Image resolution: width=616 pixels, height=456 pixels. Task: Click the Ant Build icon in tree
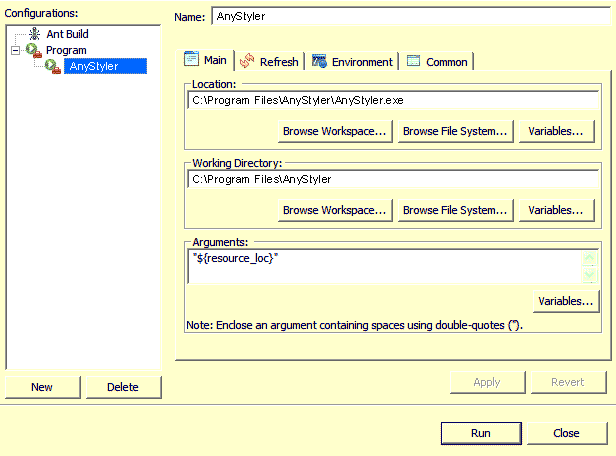click(x=34, y=34)
